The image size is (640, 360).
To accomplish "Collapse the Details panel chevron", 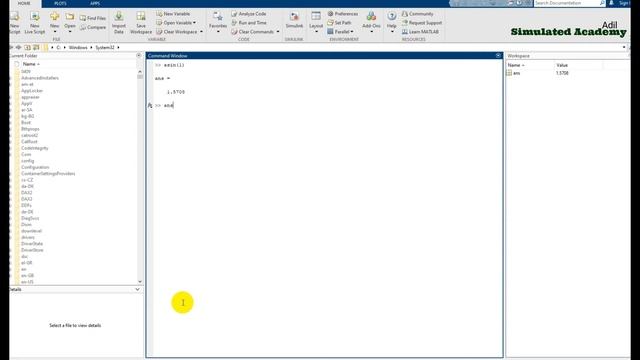I will (137, 289).
